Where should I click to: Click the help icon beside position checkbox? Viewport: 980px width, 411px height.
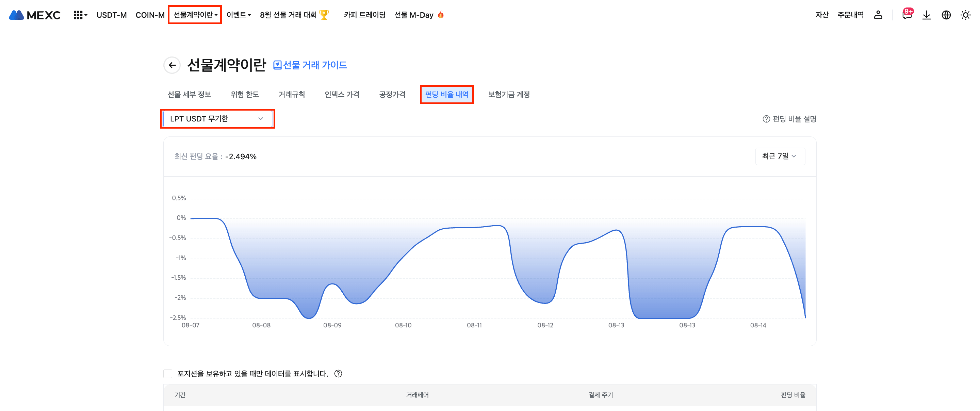[x=338, y=374]
